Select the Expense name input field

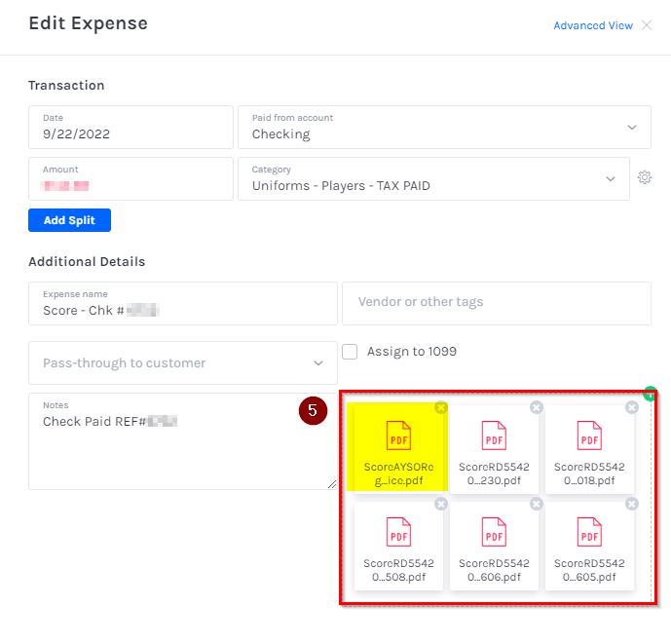pos(182,309)
